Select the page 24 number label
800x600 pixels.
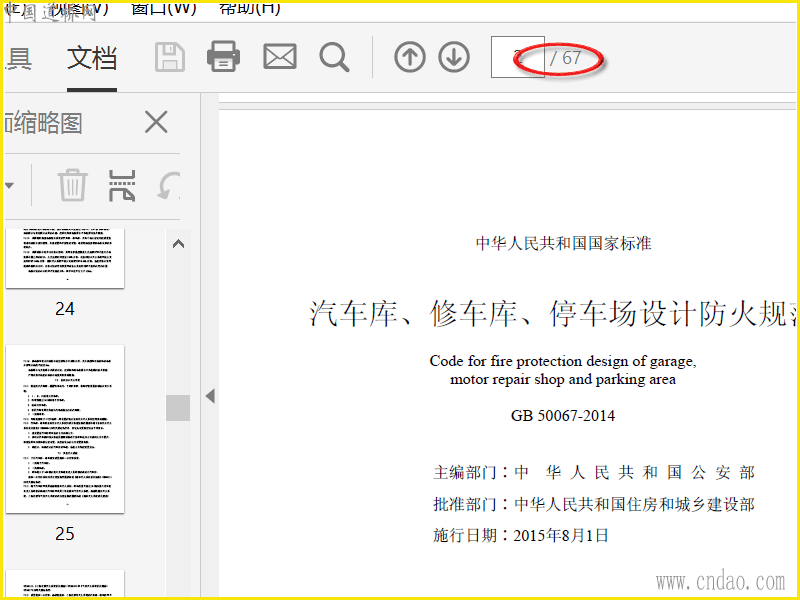pyautogui.click(x=65, y=309)
